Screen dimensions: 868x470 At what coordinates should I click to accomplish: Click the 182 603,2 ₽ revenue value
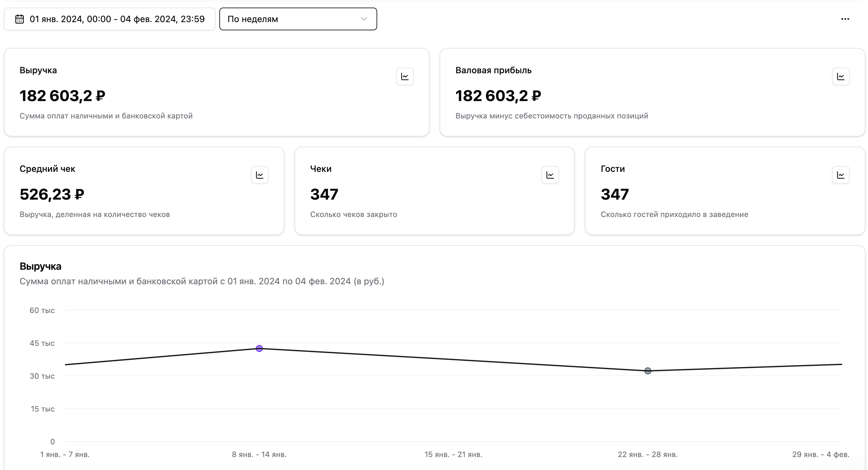tap(62, 96)
